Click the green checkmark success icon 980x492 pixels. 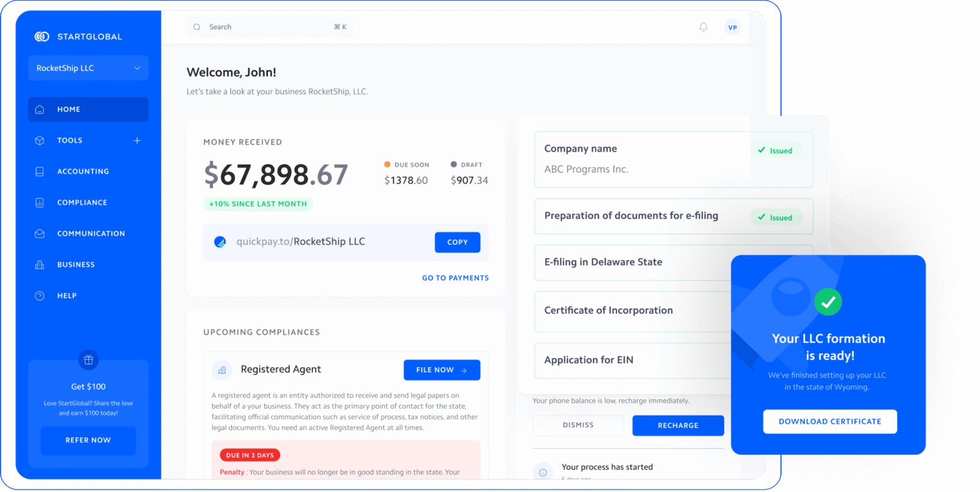[x=828, y=302]
